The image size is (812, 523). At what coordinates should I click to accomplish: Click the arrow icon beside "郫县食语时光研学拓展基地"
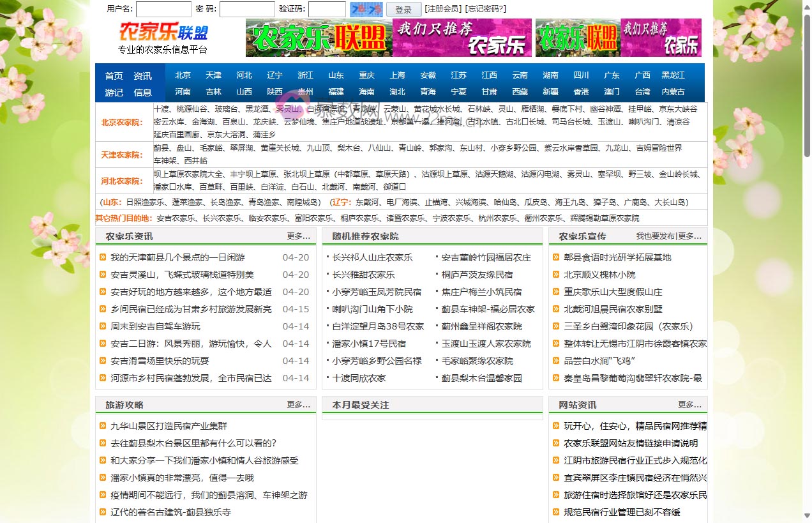coord(555,258)
